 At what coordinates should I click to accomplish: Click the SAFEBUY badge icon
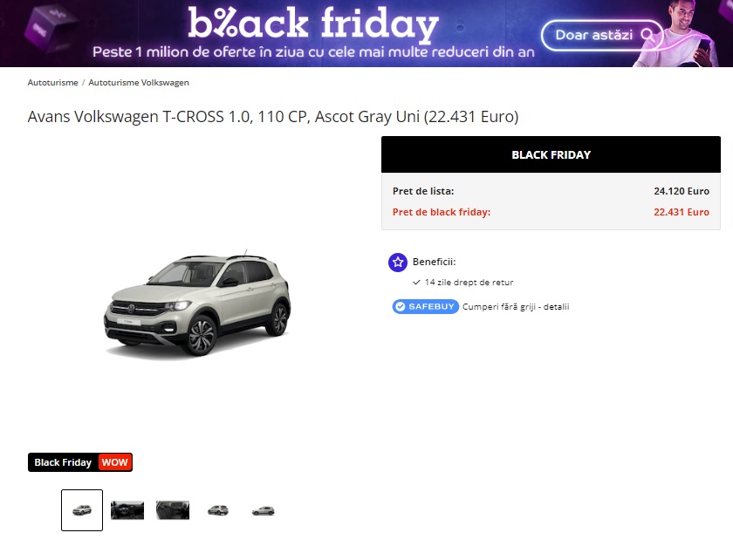click(426, 307)
